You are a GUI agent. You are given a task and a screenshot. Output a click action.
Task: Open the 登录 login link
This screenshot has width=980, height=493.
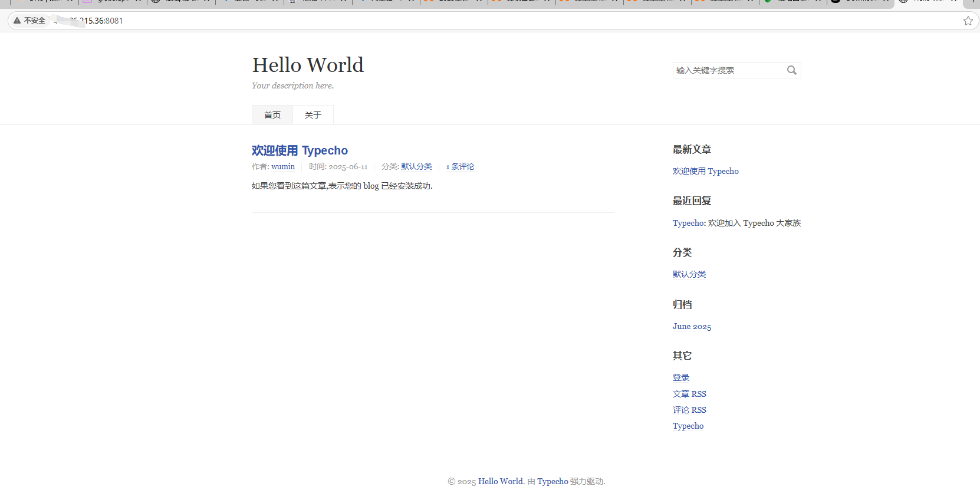click(681, 377)
